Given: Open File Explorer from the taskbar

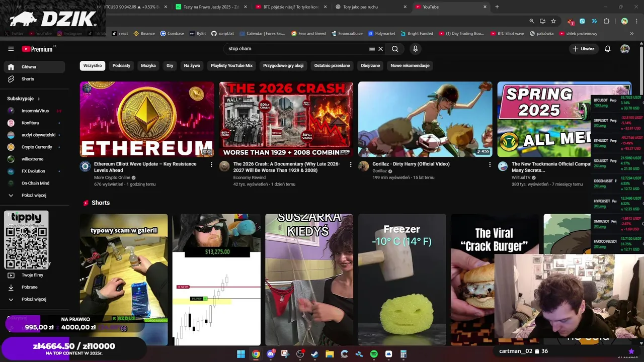Looking at the screenshot, I should click(330, 354).
